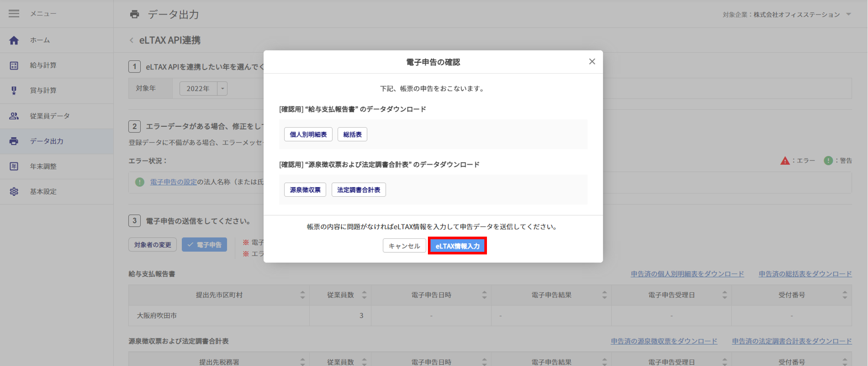The width and height of the screenshot is (868, 366).
Task: Open ホーム in the sidebar menu
Action: (x=56, y=40)
